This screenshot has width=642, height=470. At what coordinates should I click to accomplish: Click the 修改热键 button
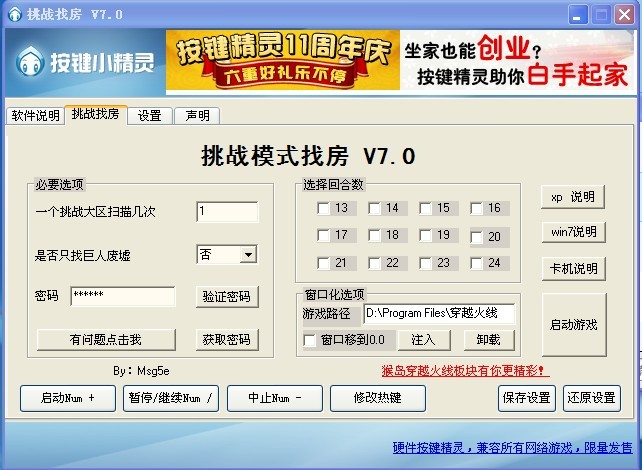point(378,398)
